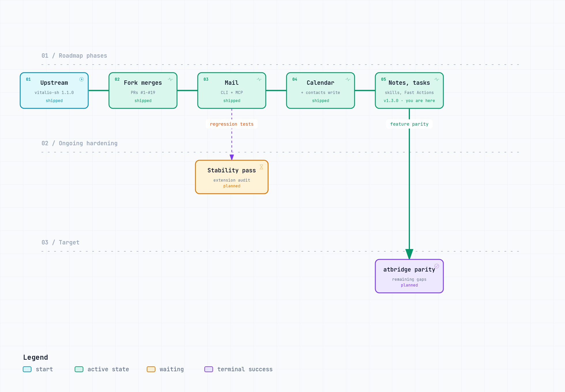Click the active state legend swatch
Screen dimensions: 565x392
79,369
